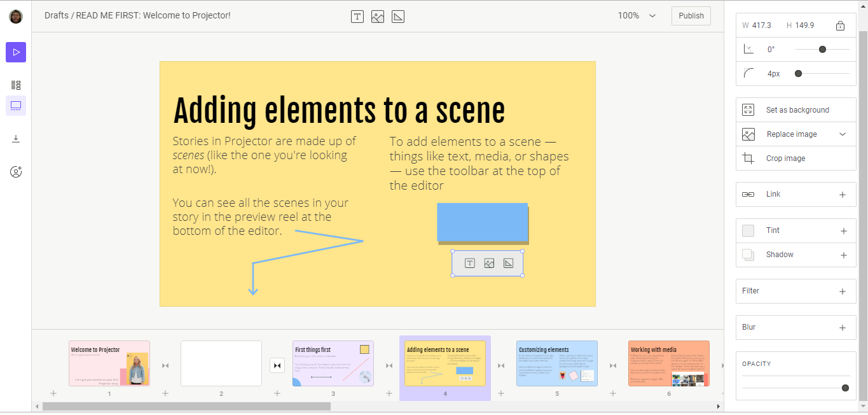Open the transition between scenes 4 and 5
This screenshot has height=415, width=868.
pyautogui.click(x=501, y=365)
